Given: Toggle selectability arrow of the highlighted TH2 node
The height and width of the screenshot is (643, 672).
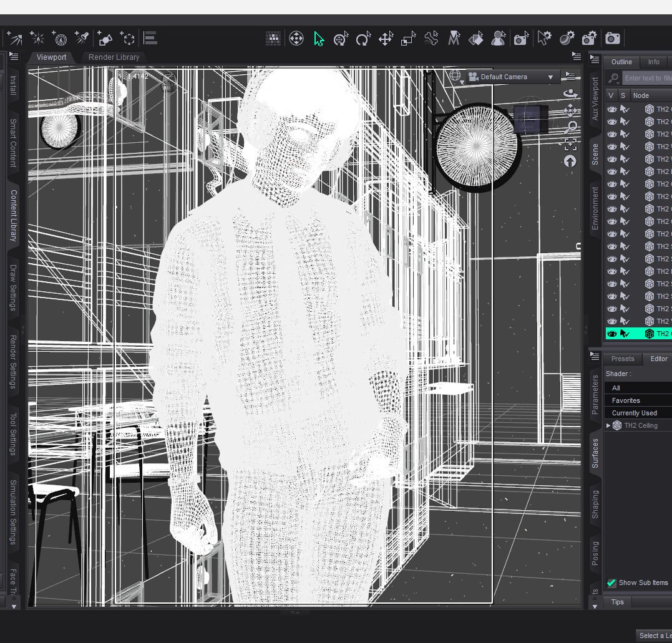Looking at the screenshot, I should click(x=625, y=334).
